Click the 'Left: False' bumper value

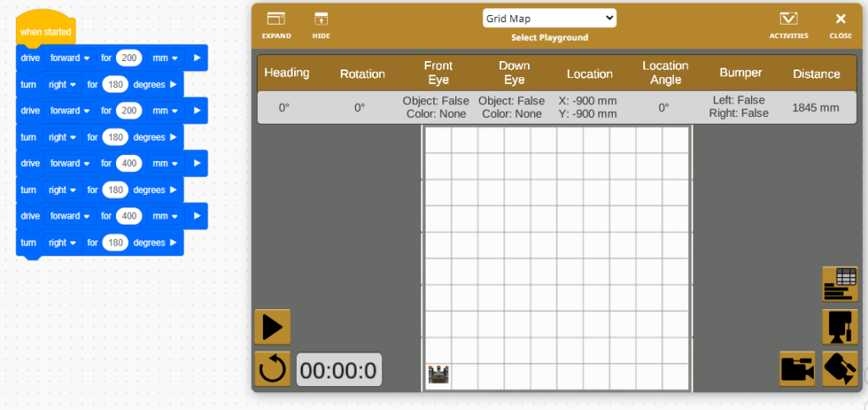pyautogui.click(x=740, y=100)
